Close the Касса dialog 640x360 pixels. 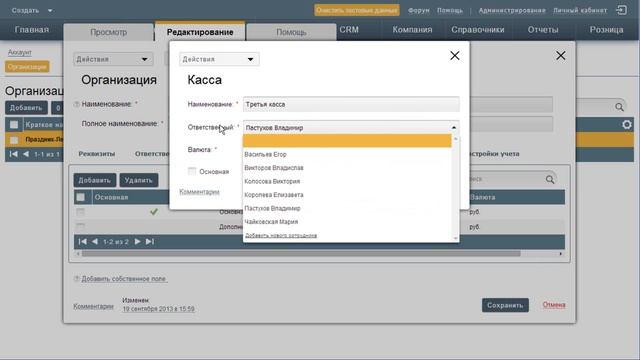coord(455,56)
